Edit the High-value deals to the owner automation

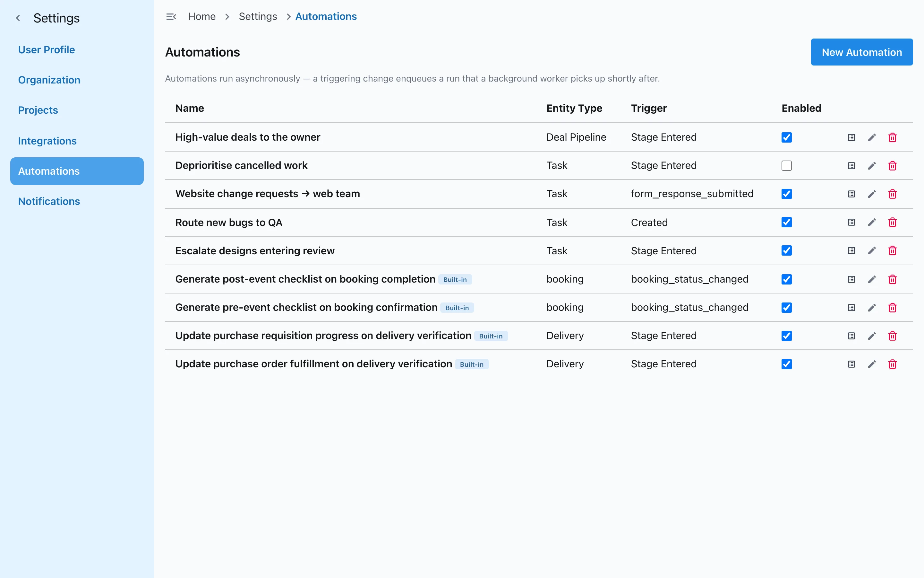872,137
